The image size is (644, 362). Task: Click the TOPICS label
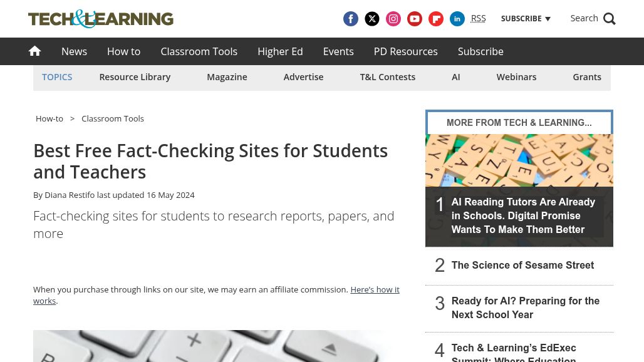[x=57, y=77]
